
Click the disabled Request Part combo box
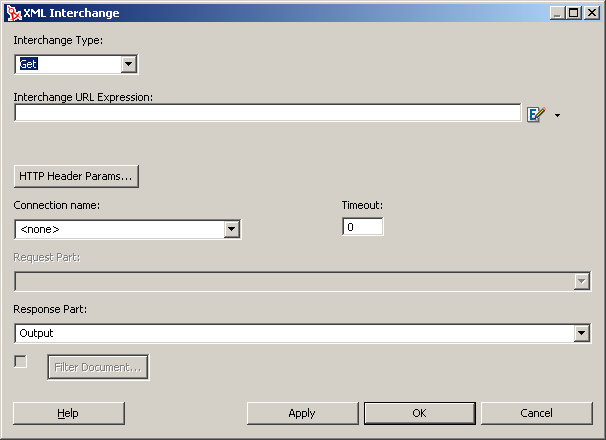tap(303, 281)
